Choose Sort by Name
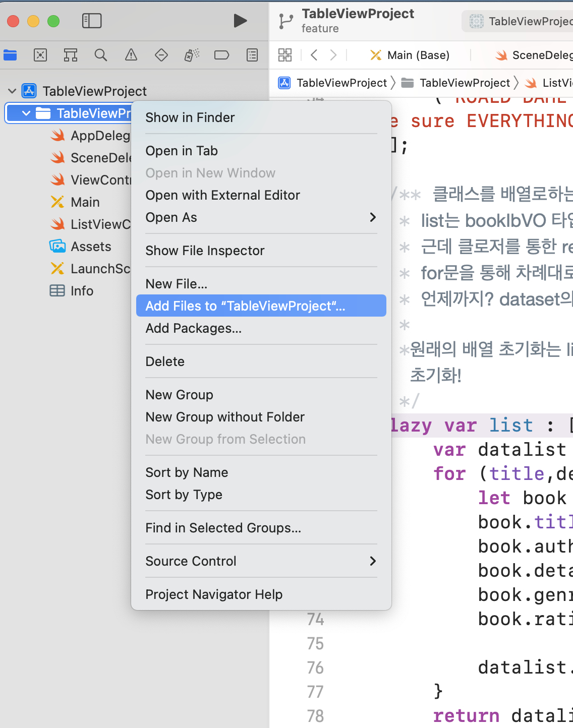This screenshot has height=728, width=573. (x=261, y=472)
